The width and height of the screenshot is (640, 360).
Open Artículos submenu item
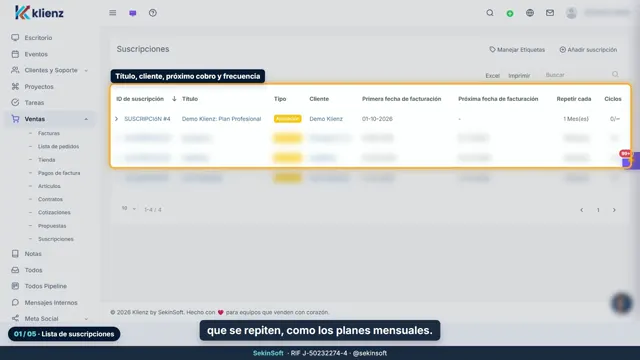pyautogui.click(x=49, y=186)
